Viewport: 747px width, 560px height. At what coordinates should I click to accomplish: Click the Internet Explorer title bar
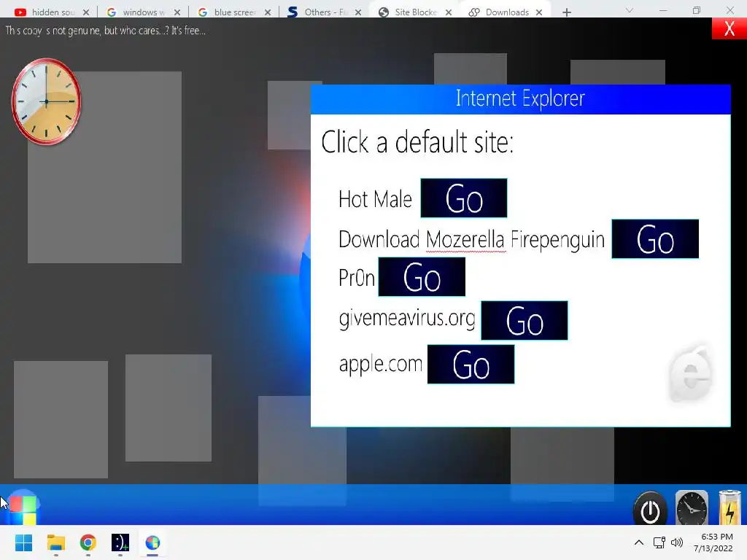click(520, 99)
